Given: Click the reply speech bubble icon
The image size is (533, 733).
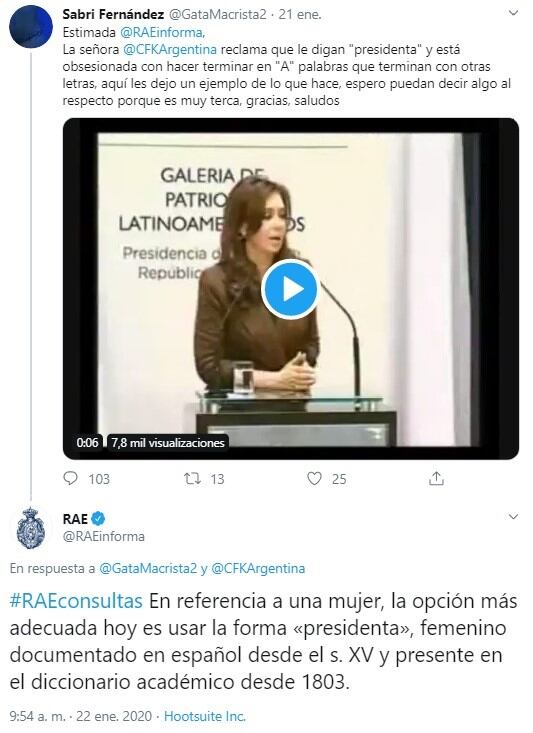Looking at the screenshot, I should [70, 478].
